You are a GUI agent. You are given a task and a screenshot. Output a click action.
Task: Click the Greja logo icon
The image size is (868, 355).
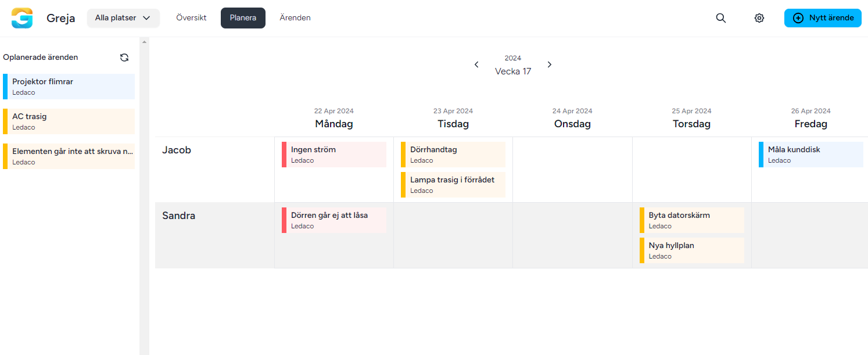coord(22,18)
